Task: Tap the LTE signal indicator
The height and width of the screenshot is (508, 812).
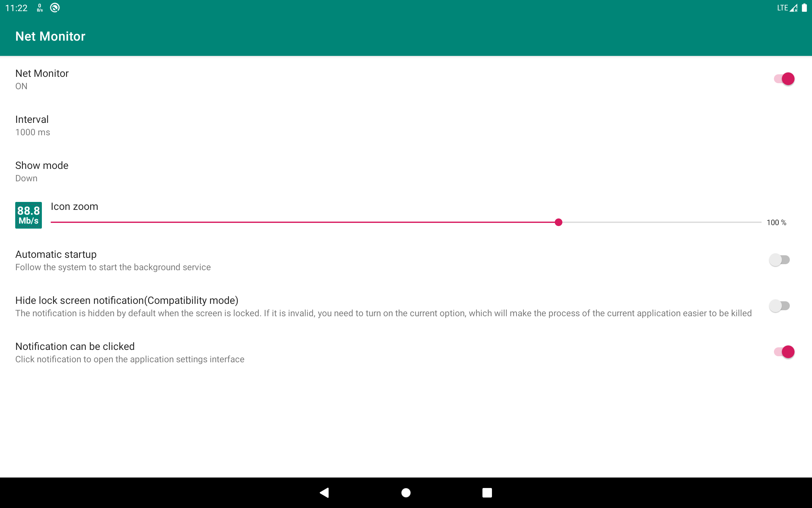Action: pyautogui.click(x=787, y=8)
